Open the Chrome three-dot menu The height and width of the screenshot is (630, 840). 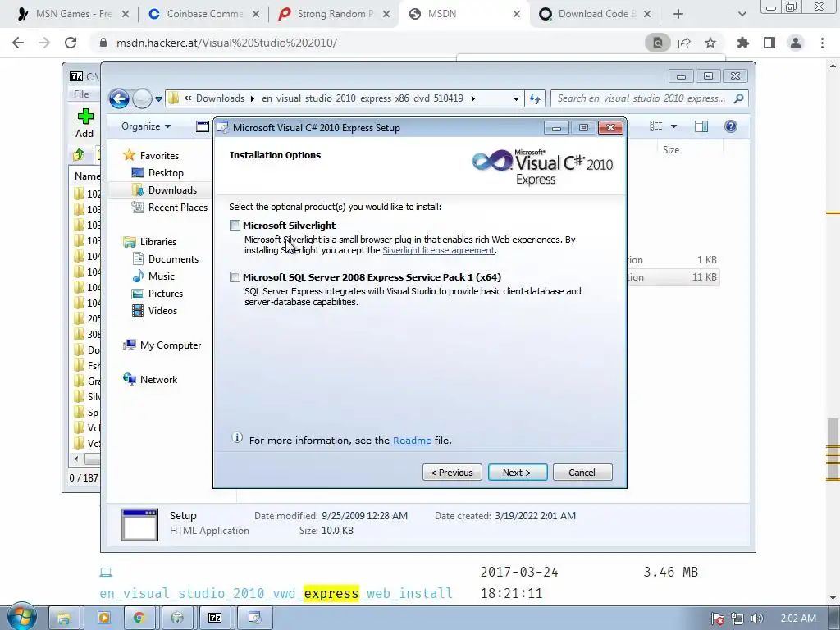click(822, 43)
